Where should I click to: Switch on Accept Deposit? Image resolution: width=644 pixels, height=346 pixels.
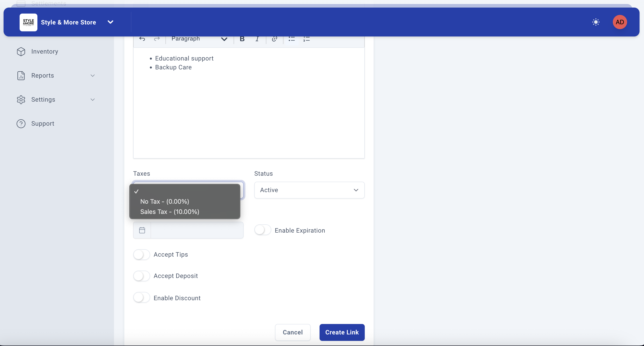[141, 276]
